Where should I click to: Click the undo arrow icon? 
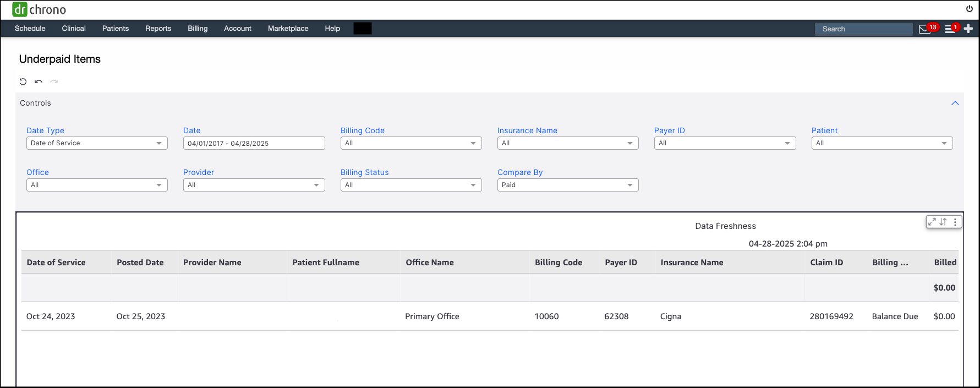[39, 81]
